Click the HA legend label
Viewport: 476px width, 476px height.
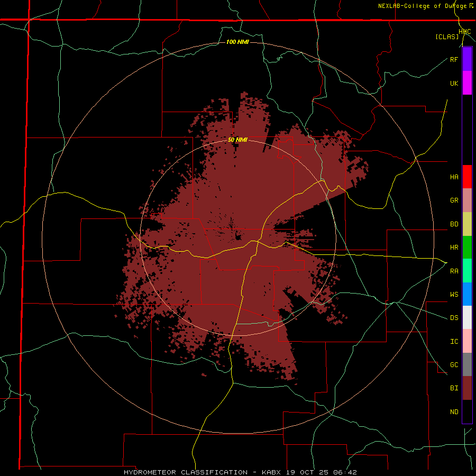[x=454, y=177]
